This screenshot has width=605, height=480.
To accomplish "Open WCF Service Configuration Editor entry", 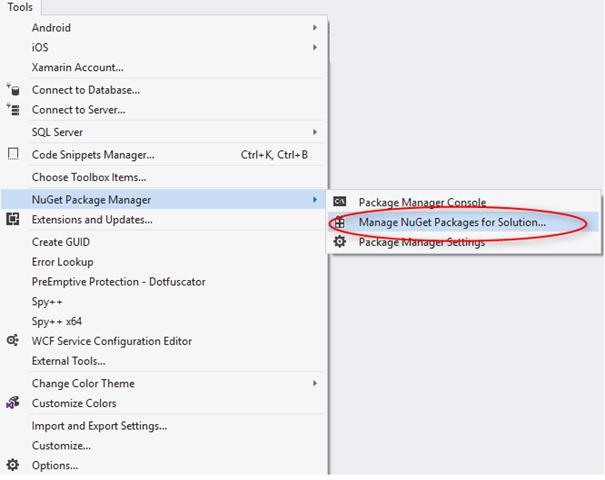I will pyautogui.click(x=164, y=341).
